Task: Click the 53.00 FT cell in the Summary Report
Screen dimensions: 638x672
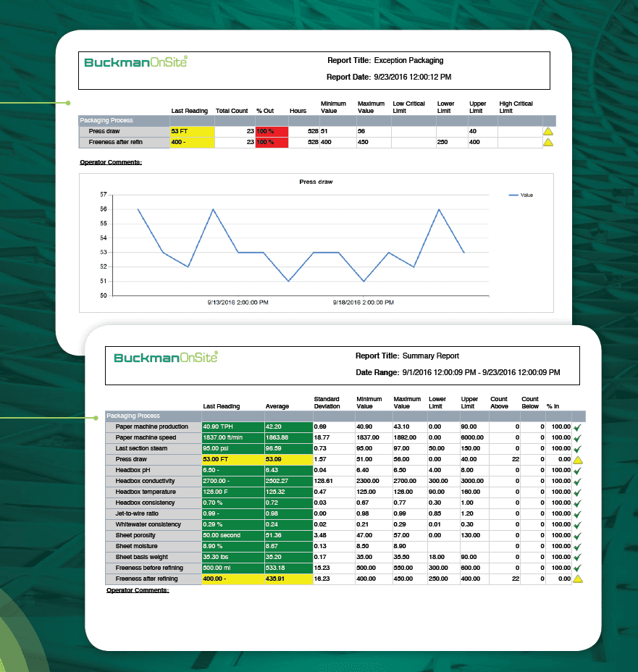Action: (233, 459)
